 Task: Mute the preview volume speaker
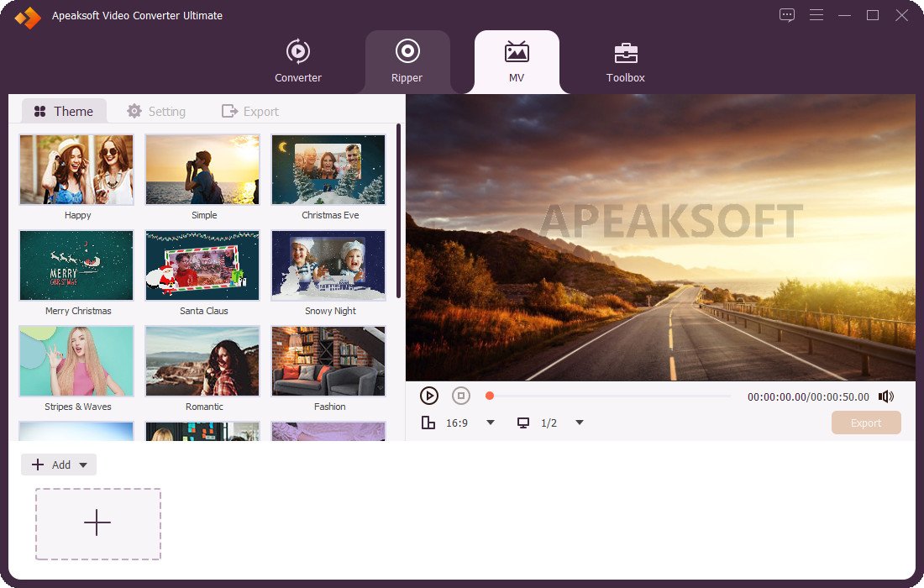pyautogui.click(x=885, y=396)
